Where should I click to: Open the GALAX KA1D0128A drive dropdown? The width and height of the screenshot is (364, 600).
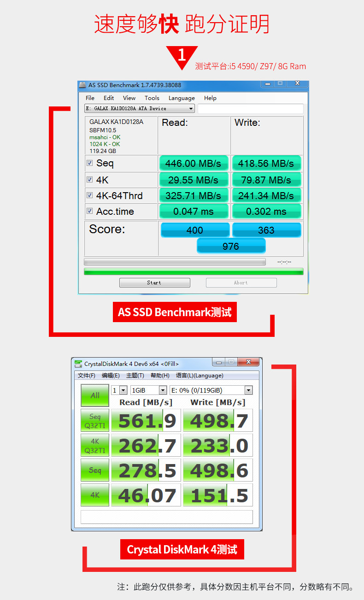tap(140, 109)
